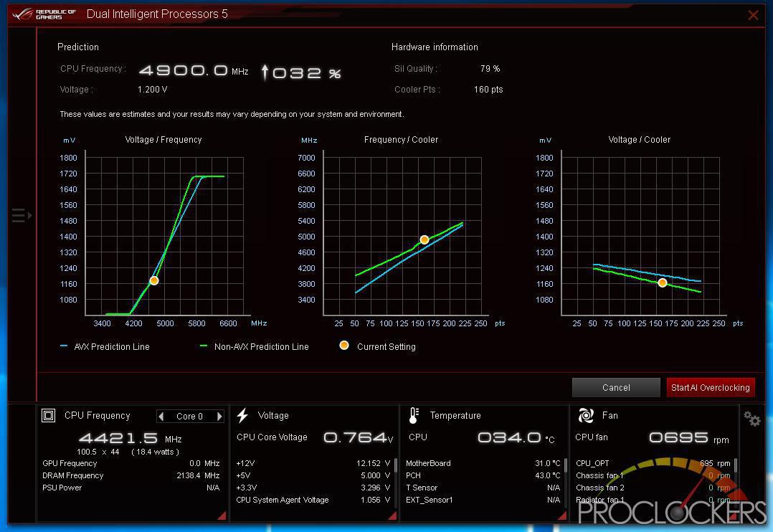The height and width of the screenshot is (532, 773).
Task: Click the CPU Frequency chip icon
Action: point(48,416)
